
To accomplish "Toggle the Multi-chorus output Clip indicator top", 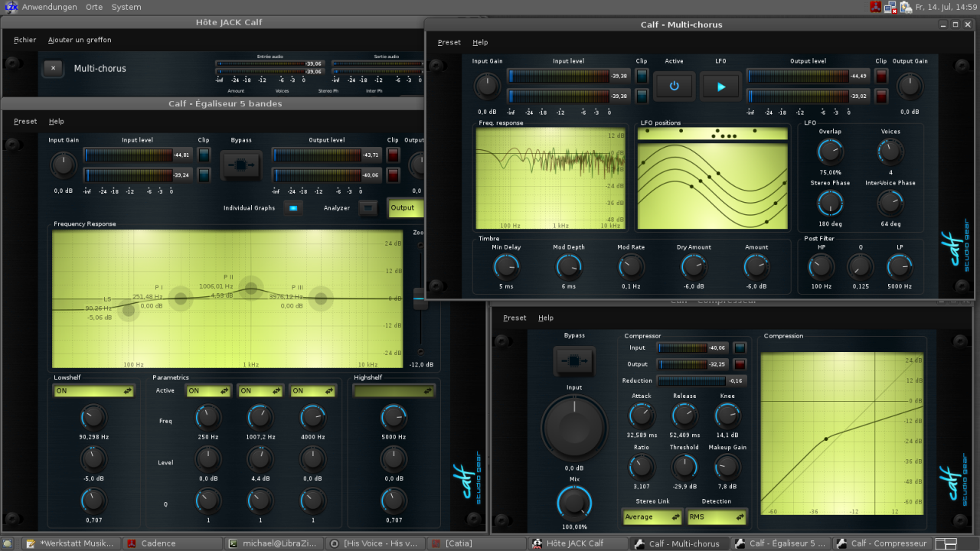I will [881, 75].
